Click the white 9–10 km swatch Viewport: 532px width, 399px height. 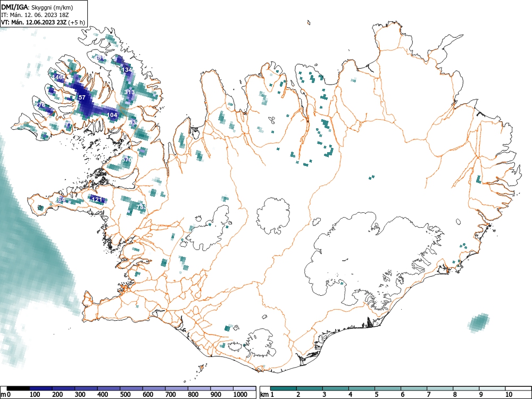pos(492,388)
